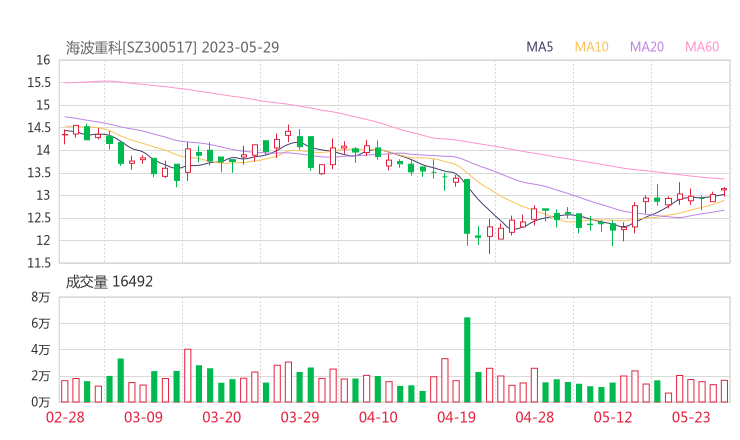Select the tallest green volume bar near 04-19
This screenshot has height=440, width=740.
[x=467, y=360]
